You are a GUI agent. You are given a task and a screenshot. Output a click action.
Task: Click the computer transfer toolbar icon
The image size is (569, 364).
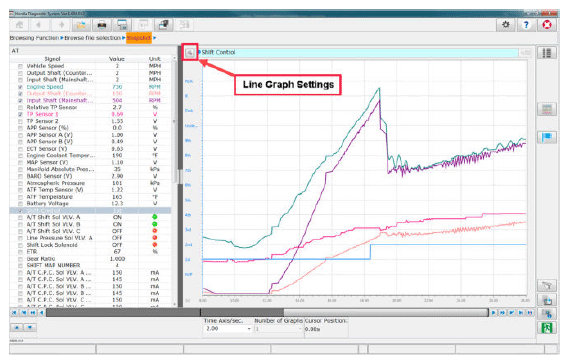pos(164,25)
